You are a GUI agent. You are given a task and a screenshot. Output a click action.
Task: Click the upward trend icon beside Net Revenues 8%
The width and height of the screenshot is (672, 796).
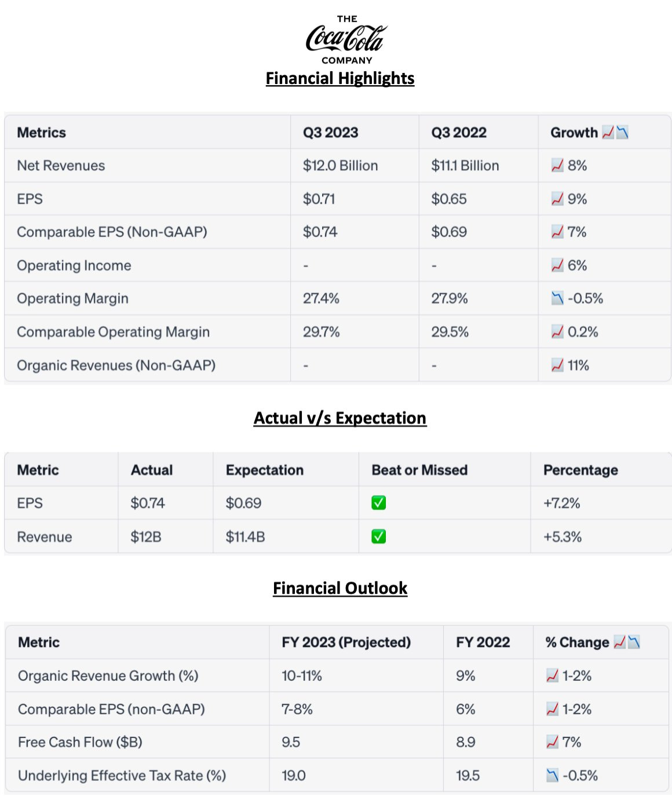557,166
